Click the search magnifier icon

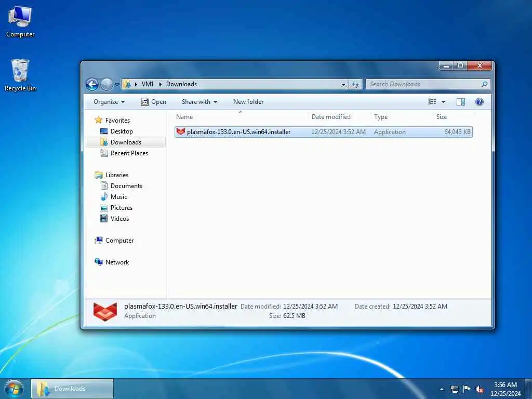click(485, 84)
